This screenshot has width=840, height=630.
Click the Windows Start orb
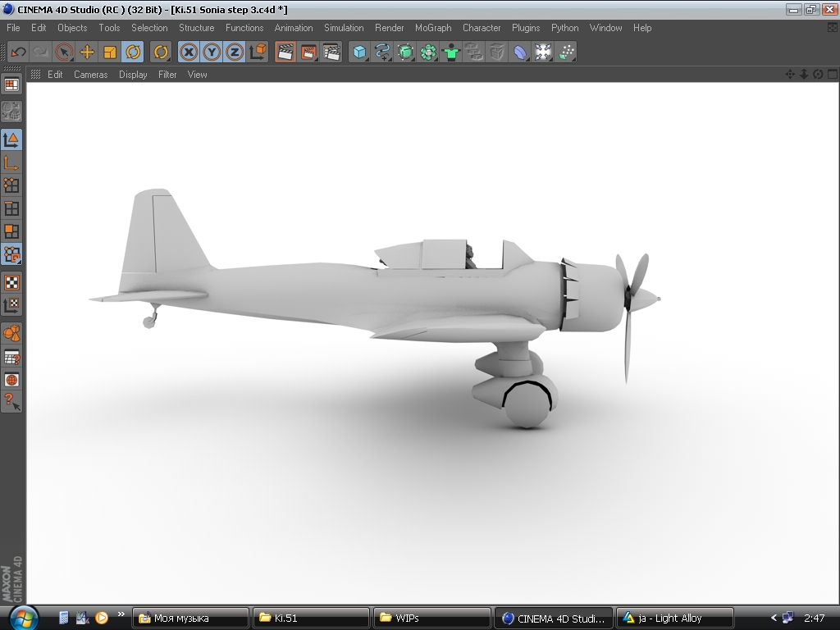[22, 617]
